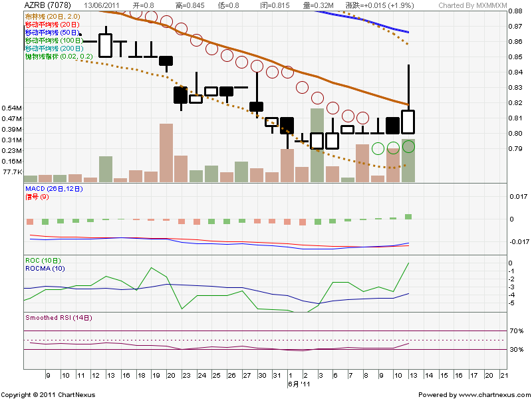
Task: Select the 移动平均线 (200日) legend label
Action: point(53,49)
